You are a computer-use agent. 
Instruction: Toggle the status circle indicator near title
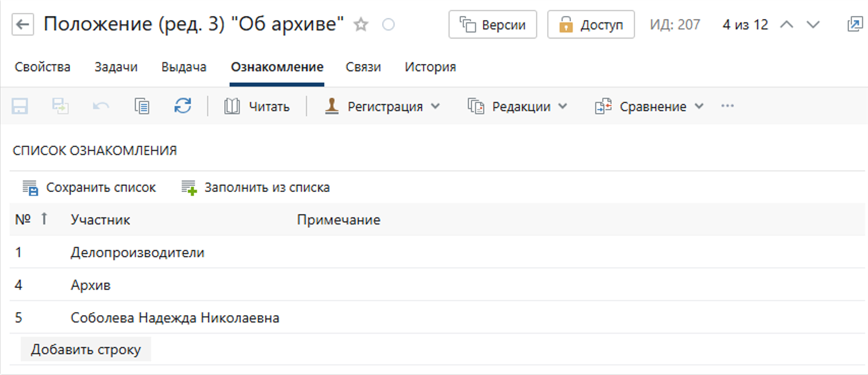(x=389, y=25)
